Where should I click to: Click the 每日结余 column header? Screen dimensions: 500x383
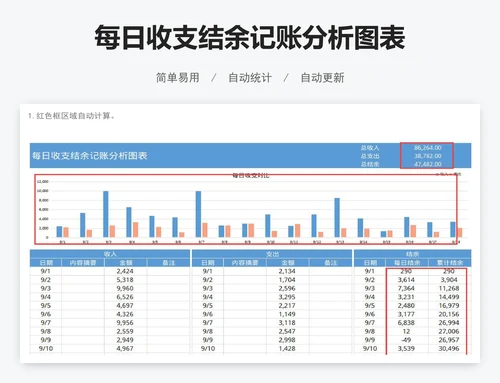pos(407,263)
